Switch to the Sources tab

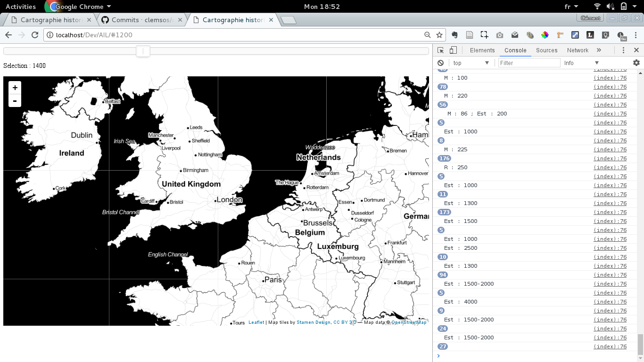click(546, 50)
